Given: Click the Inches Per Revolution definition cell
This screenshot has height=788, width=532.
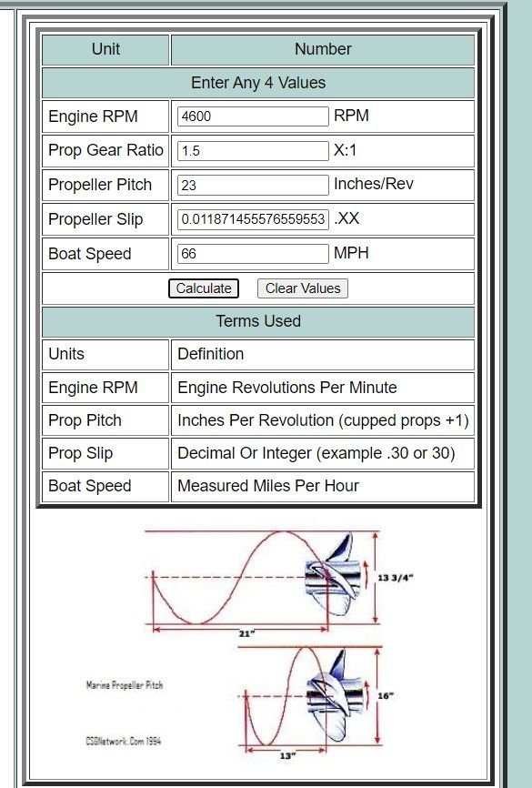Looking at the screenshot, I should pyautogui.click(x=323, y=420).
